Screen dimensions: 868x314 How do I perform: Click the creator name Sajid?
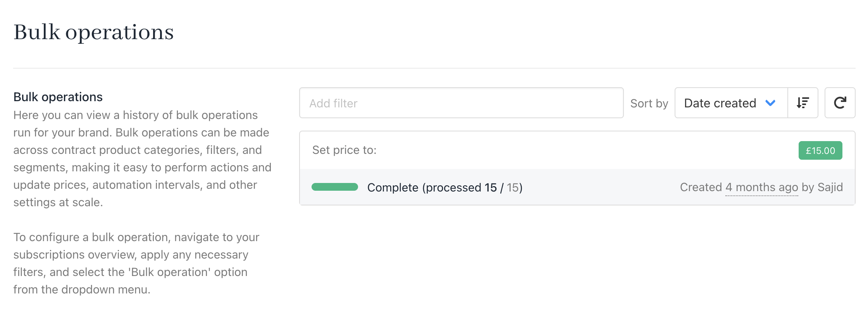830,187
